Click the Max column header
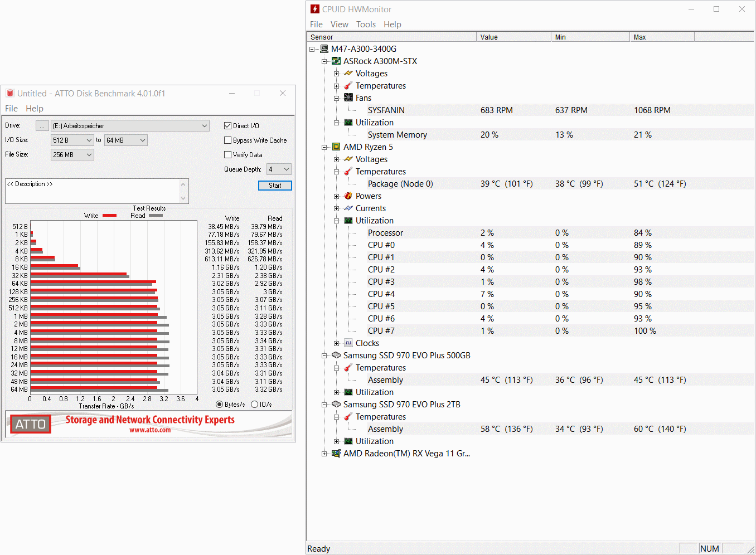Image resolution: width=756 pixels, height=555 pixels. point(662,37)
